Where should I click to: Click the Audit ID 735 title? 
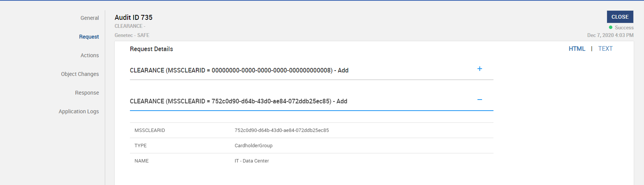133,18
